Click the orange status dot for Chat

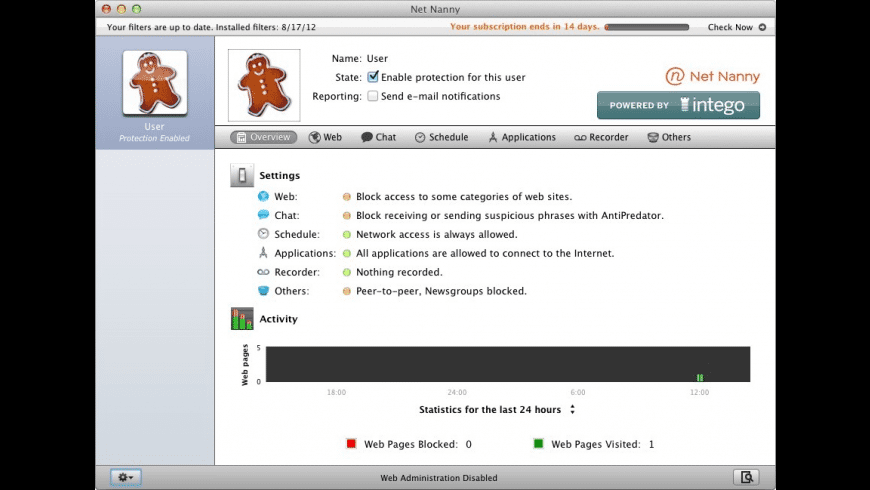pos(347,215)
